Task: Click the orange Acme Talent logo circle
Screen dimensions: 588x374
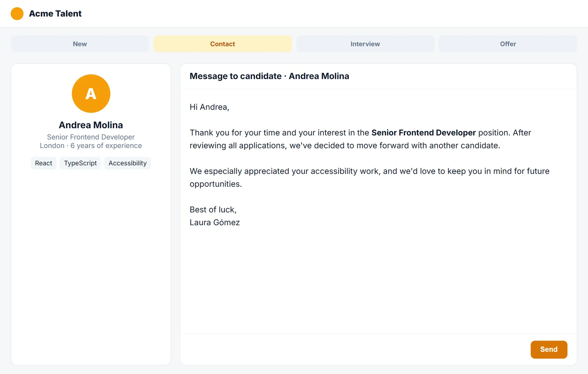Action: pos(17,14)
